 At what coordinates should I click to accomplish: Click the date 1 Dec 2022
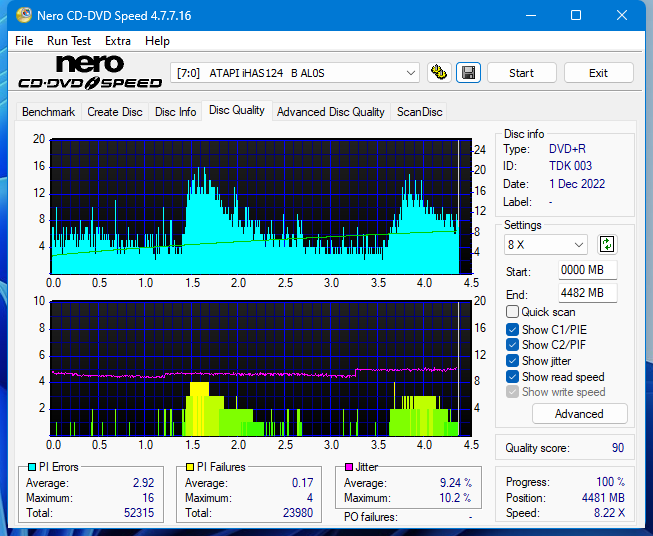tap(577, 184)
